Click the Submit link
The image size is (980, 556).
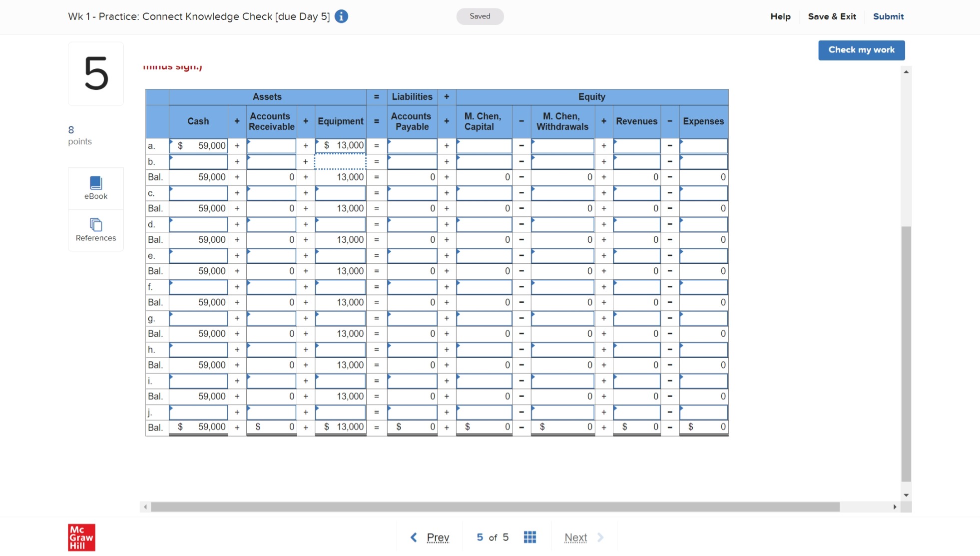point(888,16)
